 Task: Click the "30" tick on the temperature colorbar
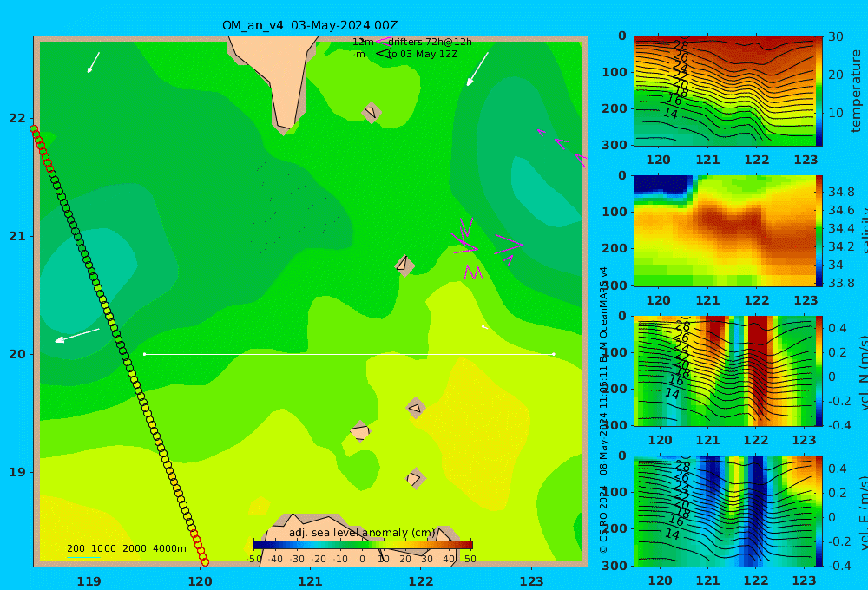point(835,36)
